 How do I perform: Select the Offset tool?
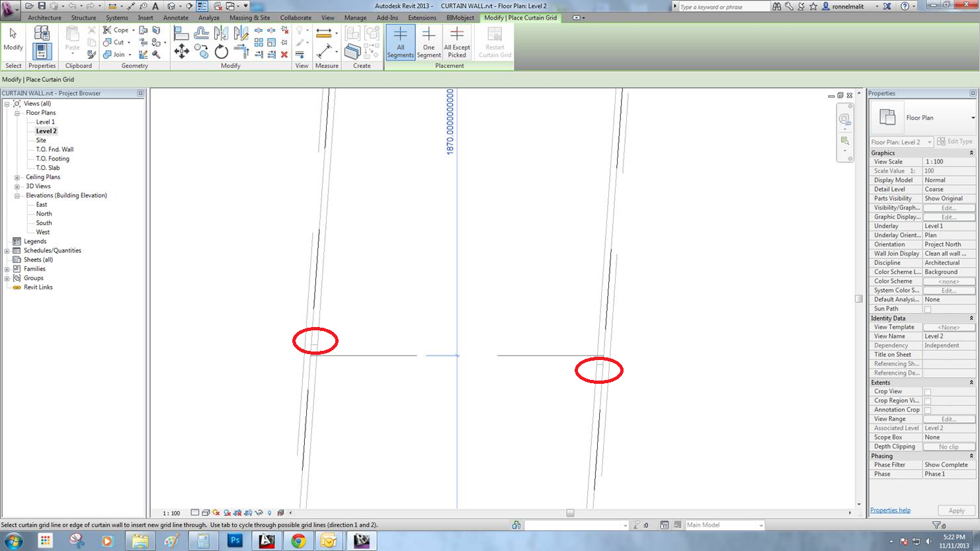[x=201, y=32]
